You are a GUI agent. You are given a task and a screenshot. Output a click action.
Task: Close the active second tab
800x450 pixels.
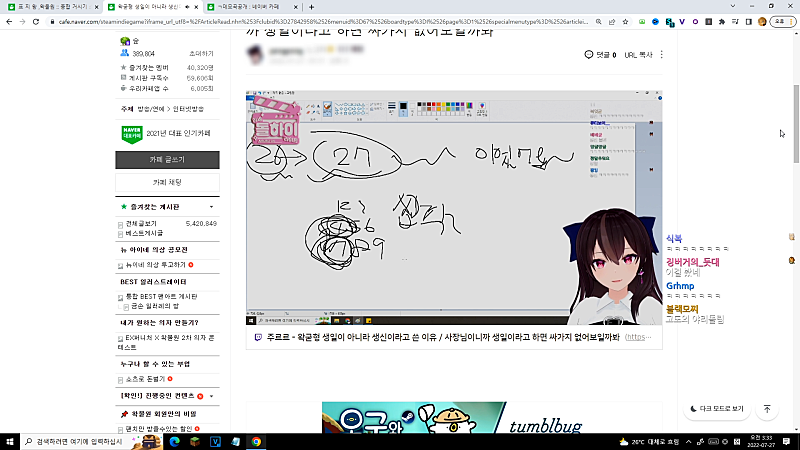pos(196,7)
